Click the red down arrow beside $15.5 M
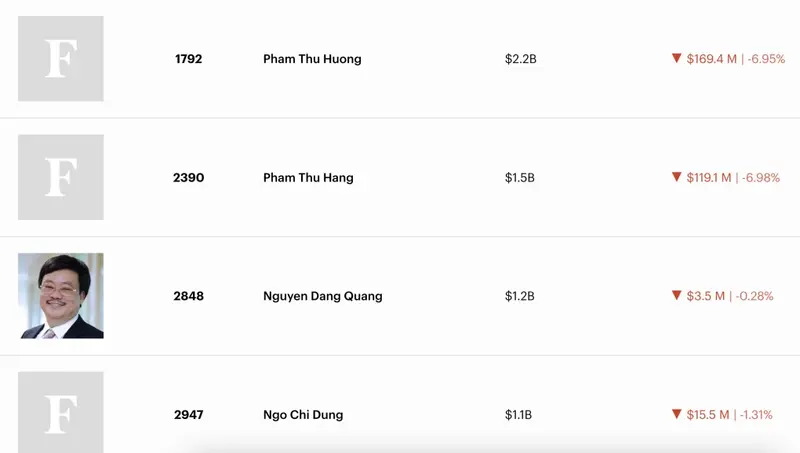The width and height of the screenshot is (800, 453). click(x=677, y=414)
